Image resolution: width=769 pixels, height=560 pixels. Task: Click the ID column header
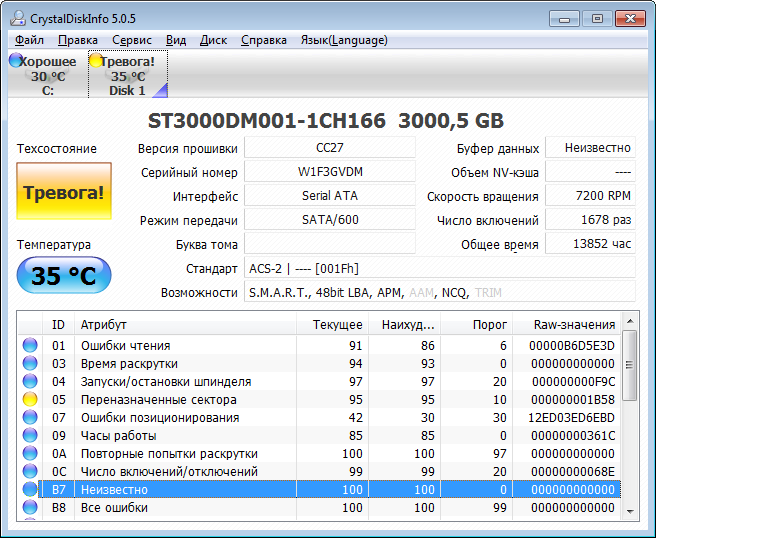(x=58, y=324)
